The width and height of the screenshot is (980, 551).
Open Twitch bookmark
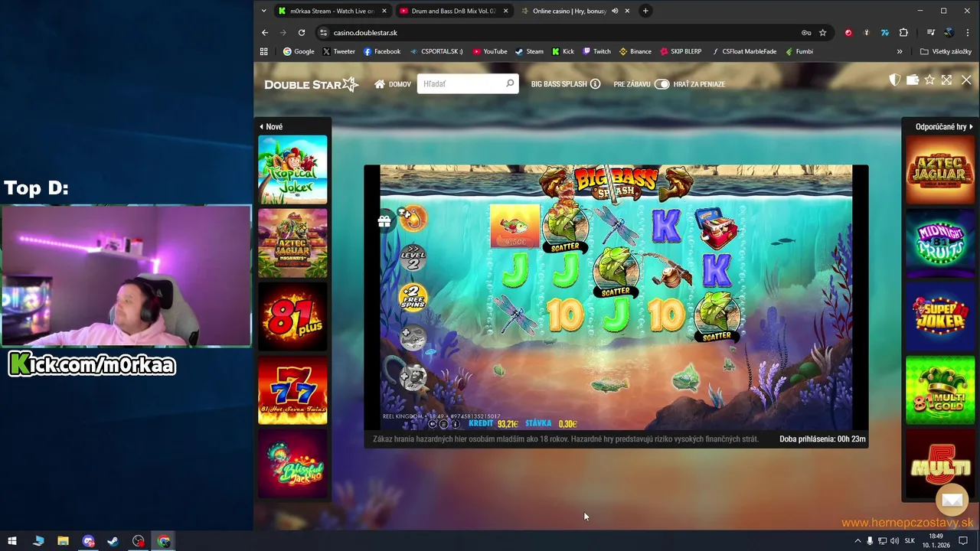(597, 51)
